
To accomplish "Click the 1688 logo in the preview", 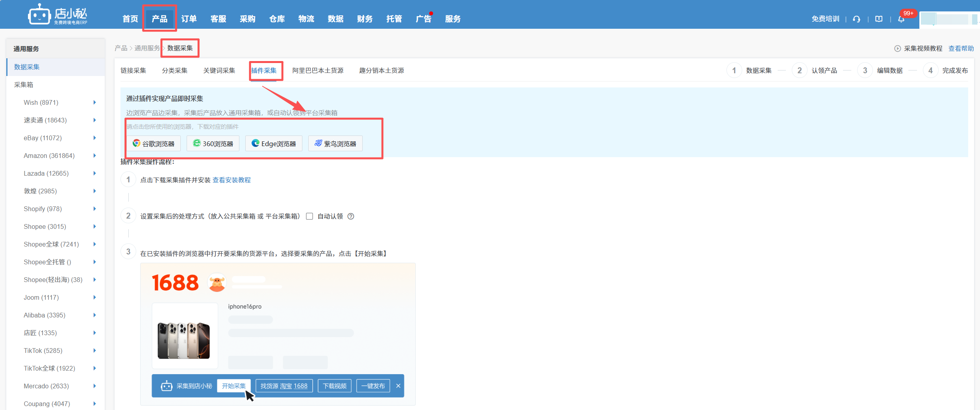I will pos(175,283).
